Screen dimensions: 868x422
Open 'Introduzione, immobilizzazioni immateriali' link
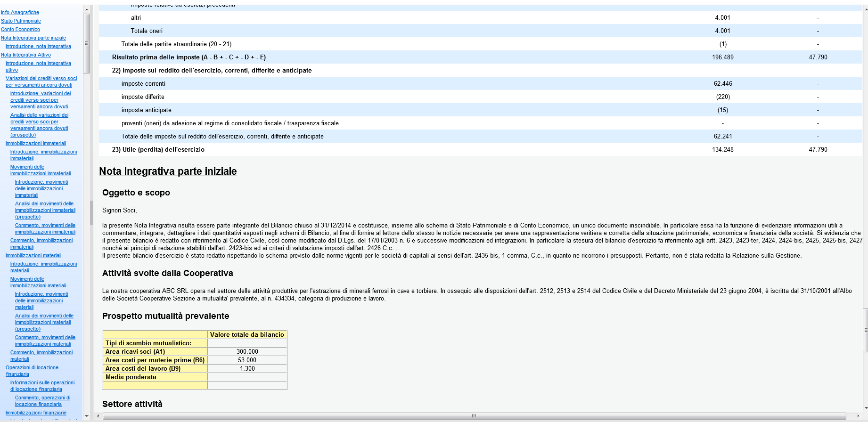tap(43, 155)
